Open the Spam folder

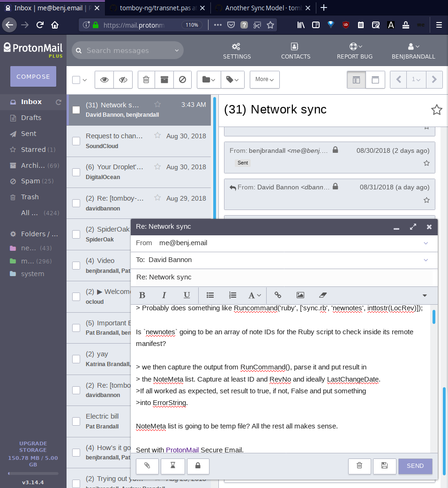pyautogui.click(x=30, y=181)
